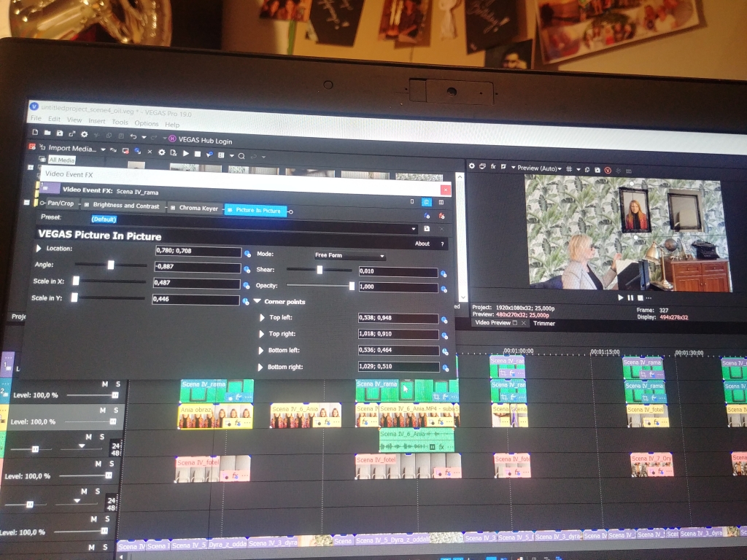Image resolution: width=747 pixels, height=560 pixels.
Task: Click the fx Video Output FX icon
Action: click(x=492, y=166)
